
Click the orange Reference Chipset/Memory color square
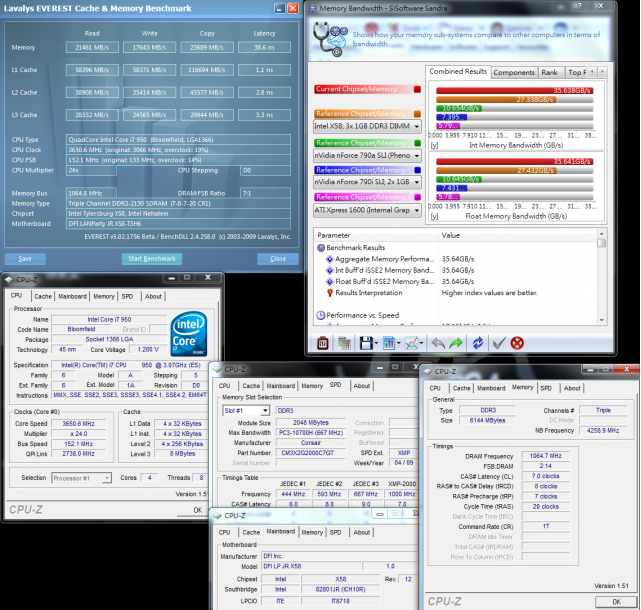[417, 114]
